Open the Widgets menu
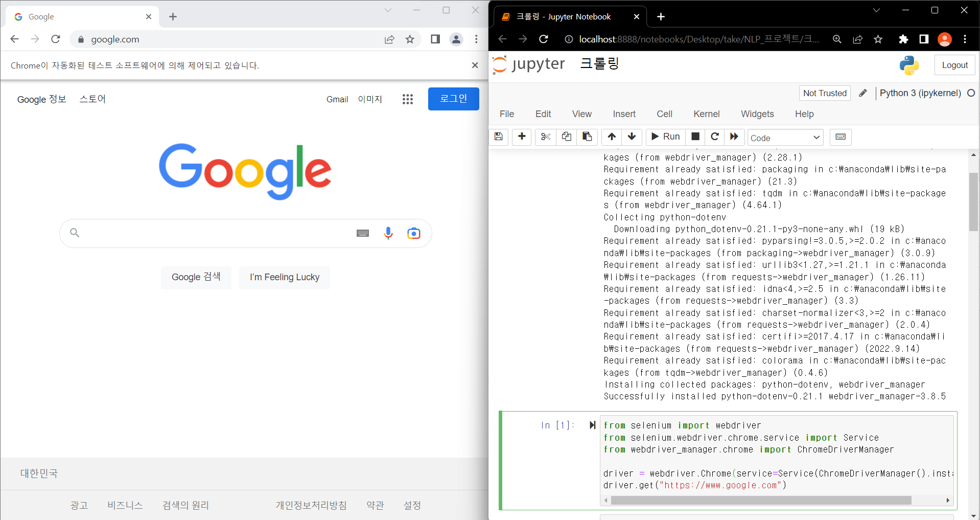This screenshot has width=980, height=520. tap(757, 114)
